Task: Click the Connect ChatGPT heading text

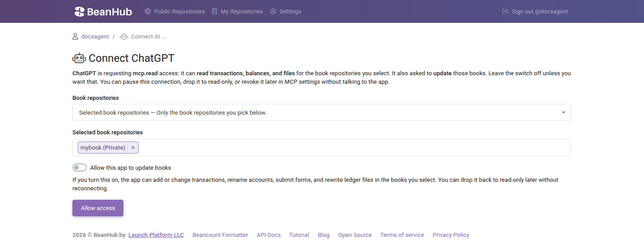Action: 131,58
